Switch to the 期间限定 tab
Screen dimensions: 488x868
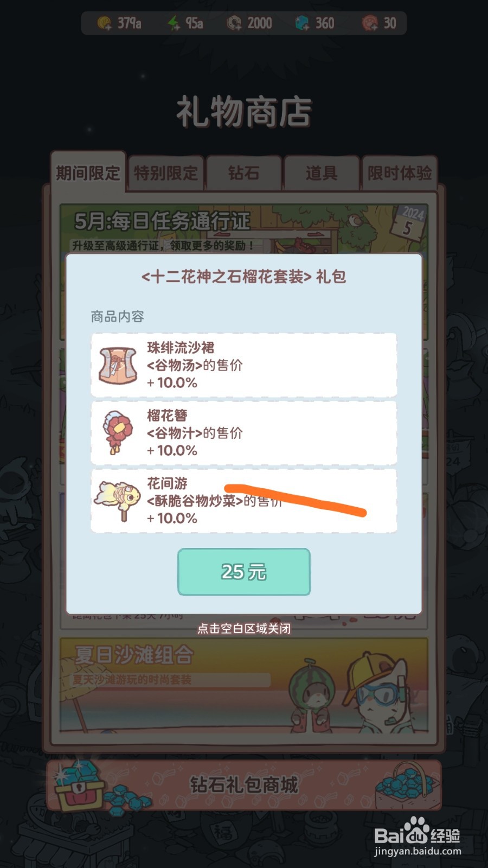click(88, 173)
